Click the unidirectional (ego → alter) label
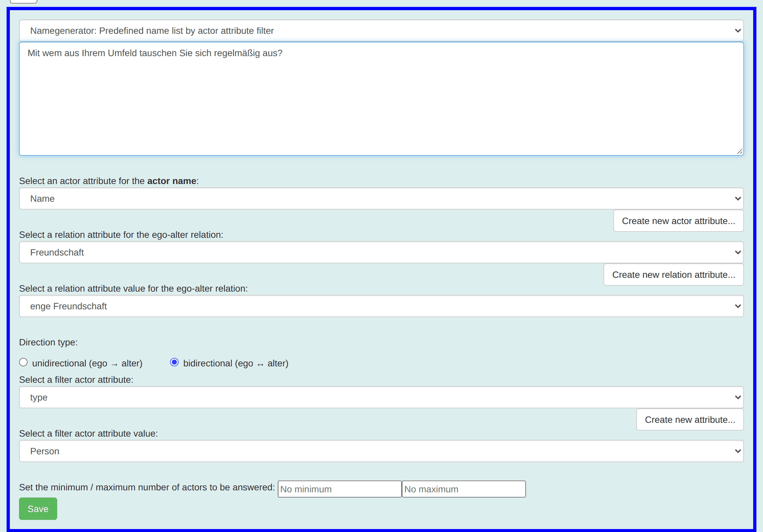 (87, 363)
